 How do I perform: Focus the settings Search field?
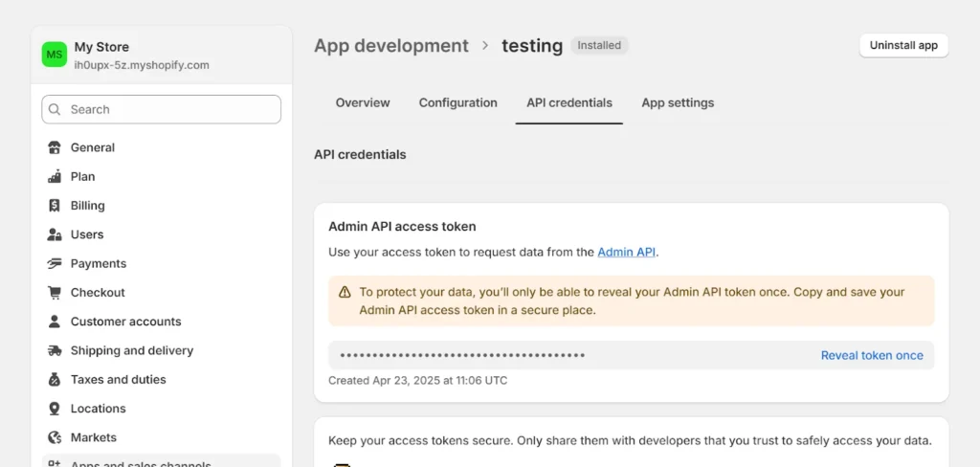pyautogui.click(x=161, y=109)
